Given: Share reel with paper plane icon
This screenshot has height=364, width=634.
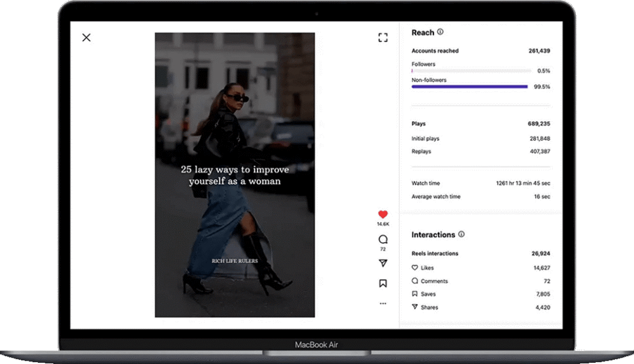Looking at the screenshot, I should coord(383,263).
